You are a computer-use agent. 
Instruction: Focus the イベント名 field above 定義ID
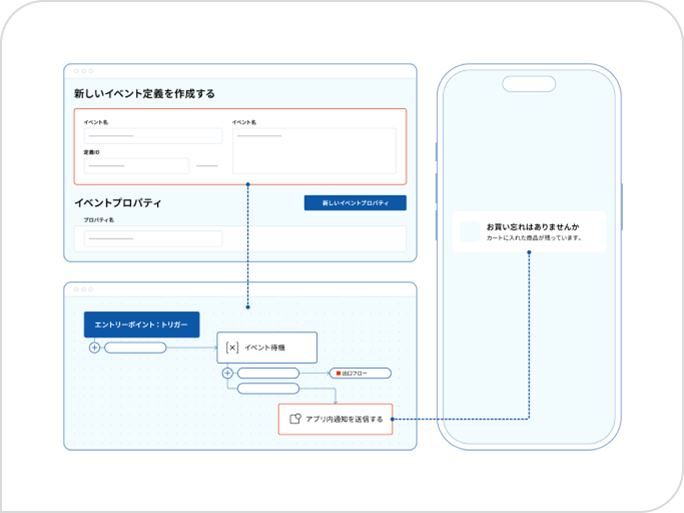[153, 136]
